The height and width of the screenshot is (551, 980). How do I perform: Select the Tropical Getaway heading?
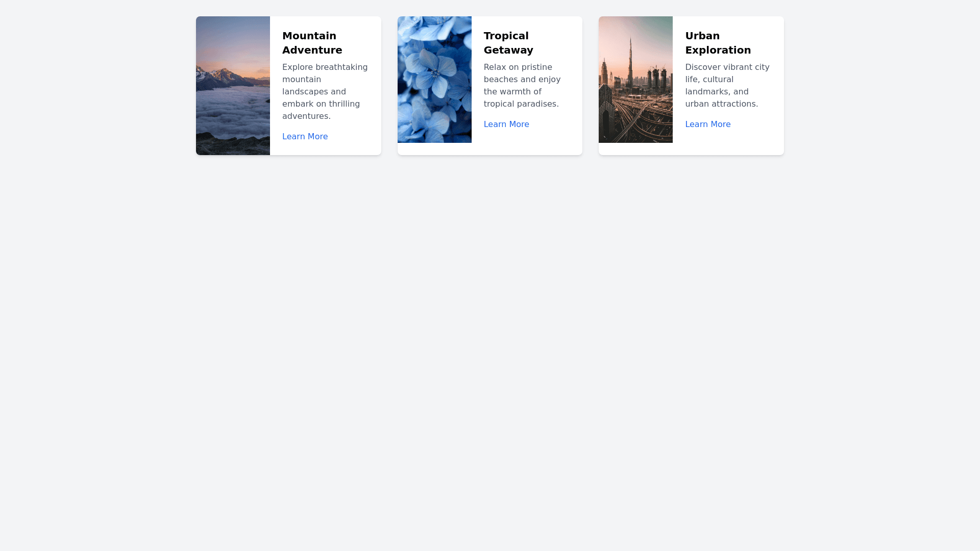508,43
